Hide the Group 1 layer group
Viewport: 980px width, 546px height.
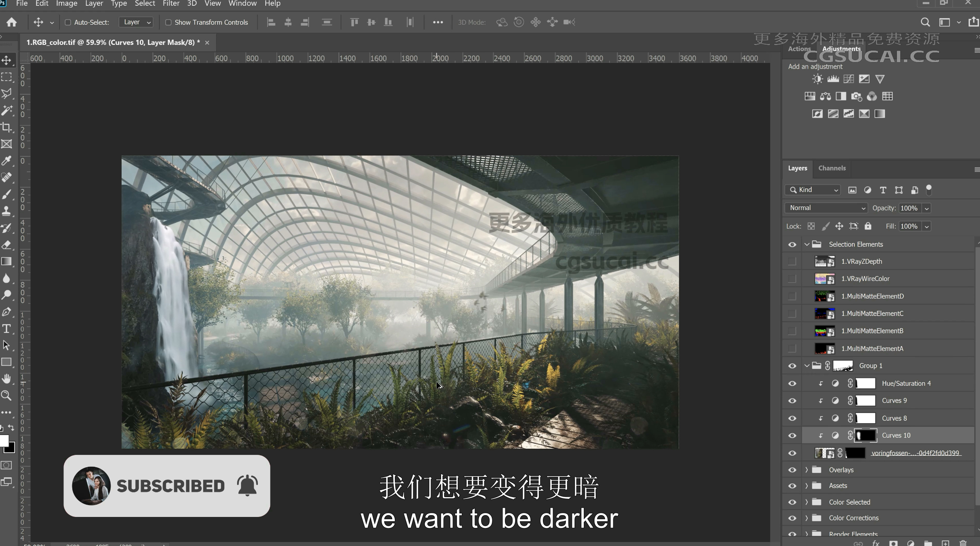[792, 366]
